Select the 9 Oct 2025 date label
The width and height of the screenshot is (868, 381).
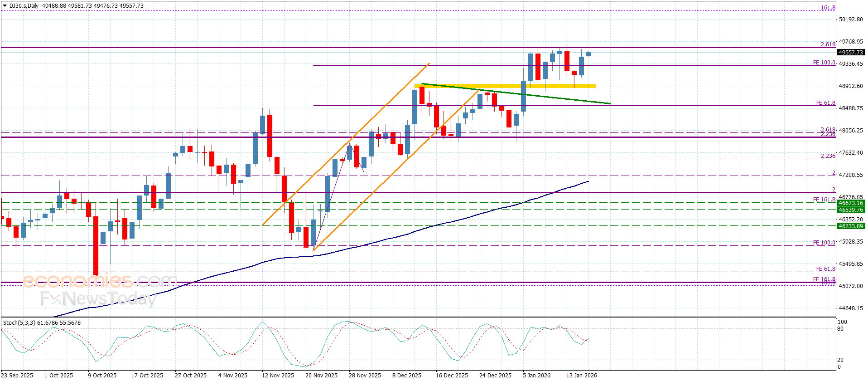(x=102, y=375)
